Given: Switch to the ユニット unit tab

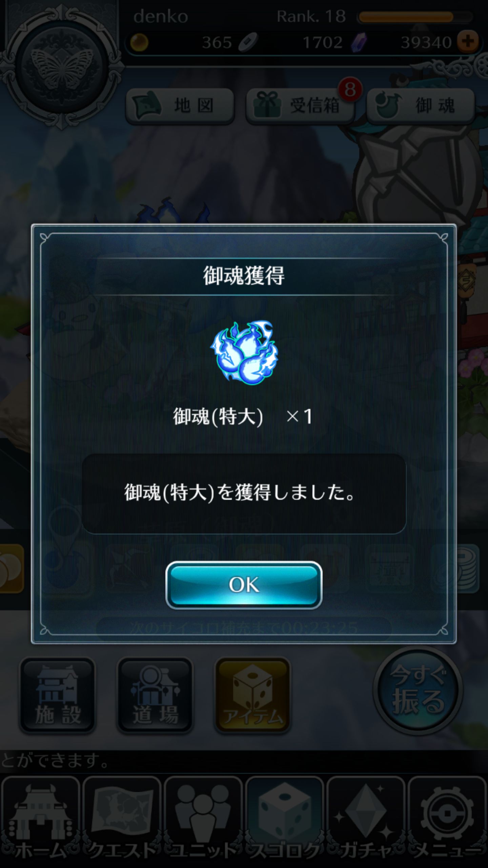Looking at the screenshot, I should coord(203,821).
